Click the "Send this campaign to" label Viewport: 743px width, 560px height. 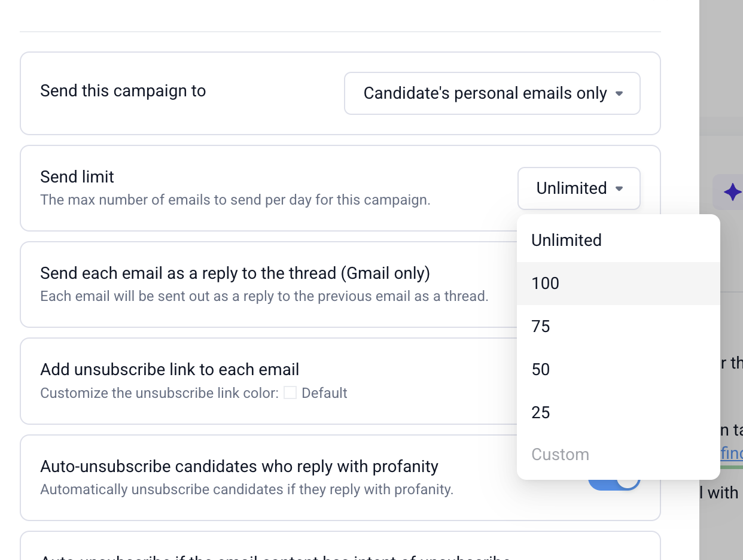(x=123, y=91)
